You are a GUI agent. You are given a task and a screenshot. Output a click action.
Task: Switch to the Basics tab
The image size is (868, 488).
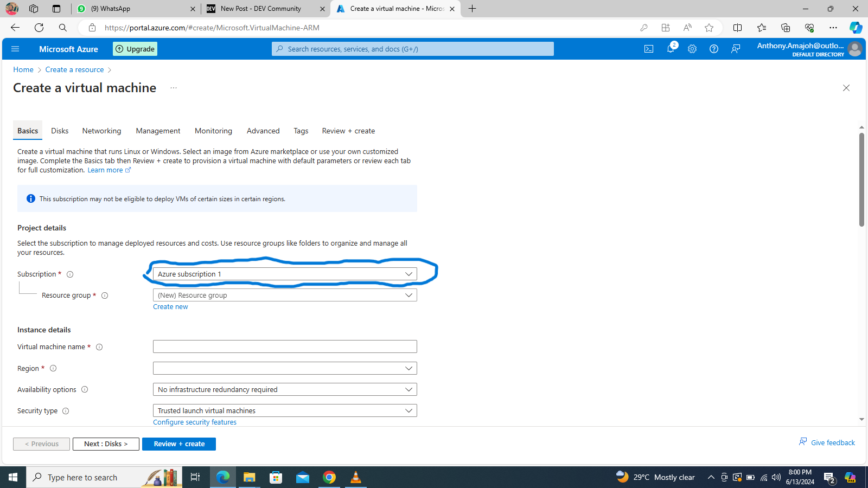pos(28,131)
